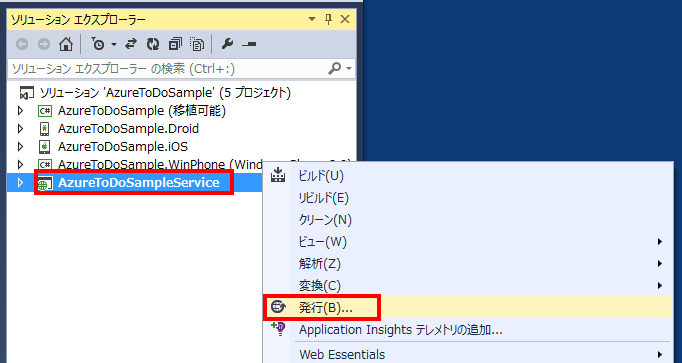
Task: Select AzureToDoSample.Droid project
Action: [128, 129]
